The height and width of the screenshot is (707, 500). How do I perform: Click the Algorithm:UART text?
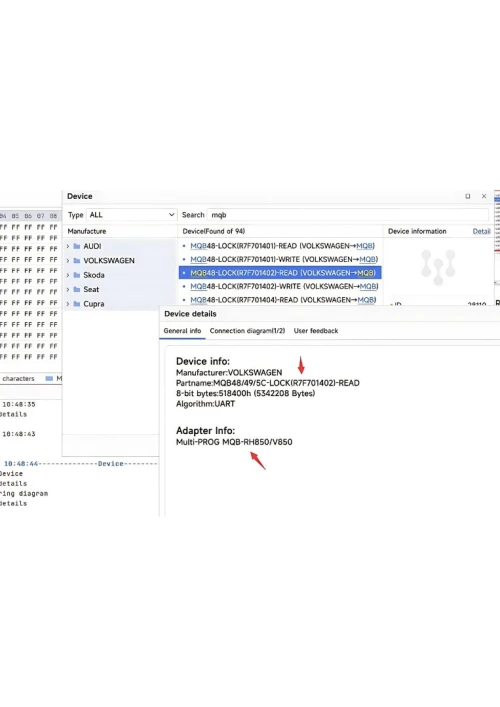[x=206, y=404]
